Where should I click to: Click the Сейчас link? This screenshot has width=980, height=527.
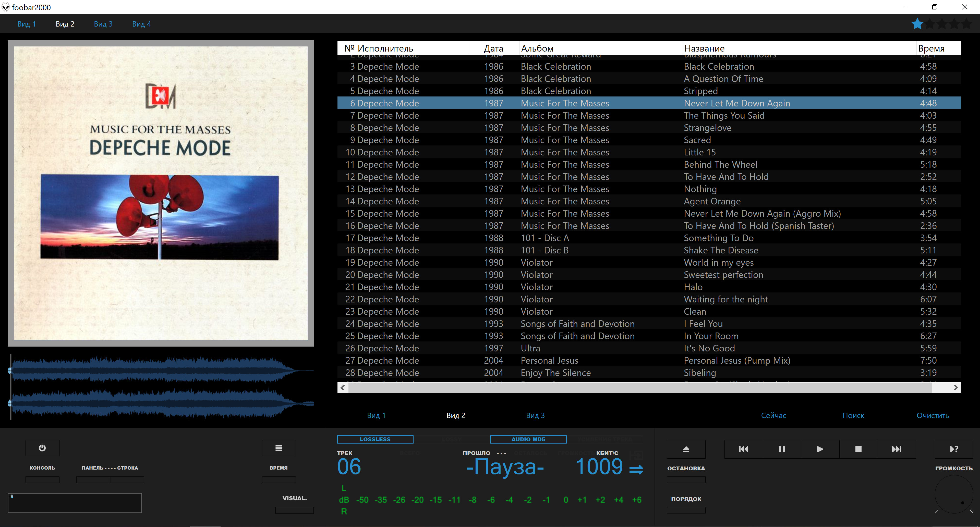(x=773, y=415)
